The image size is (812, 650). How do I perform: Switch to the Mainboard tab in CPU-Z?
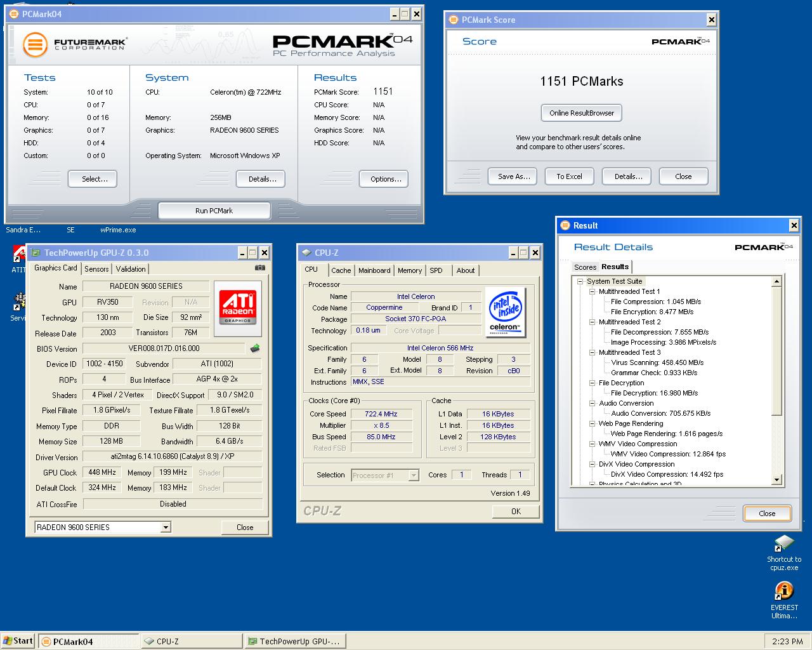[x=374, y=270]
